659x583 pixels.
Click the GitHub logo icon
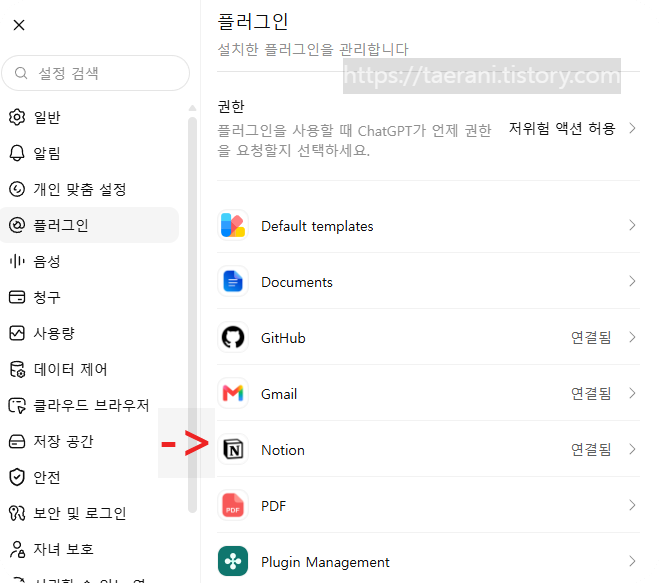(233, 337)
